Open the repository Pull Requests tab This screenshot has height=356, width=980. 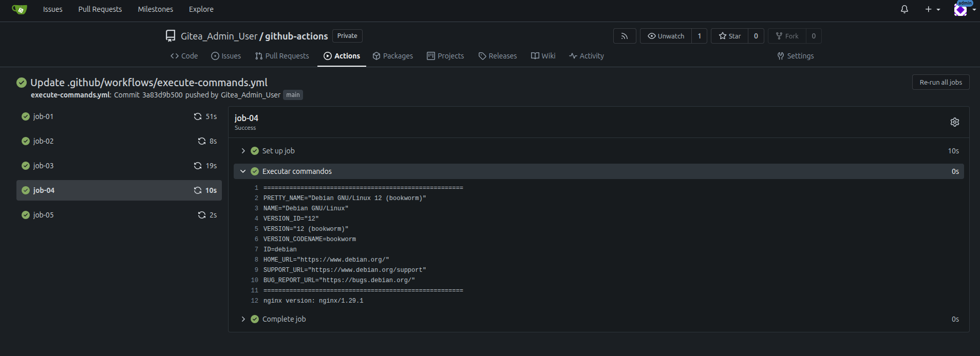point(282,56)
